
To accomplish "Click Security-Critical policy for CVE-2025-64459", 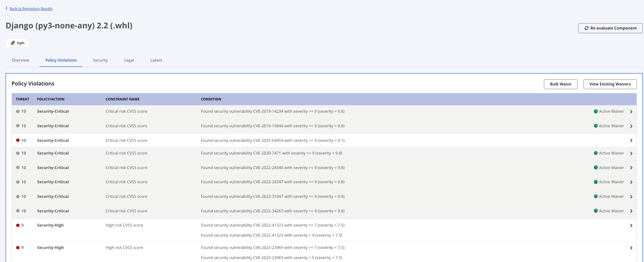I will (53, 140).
